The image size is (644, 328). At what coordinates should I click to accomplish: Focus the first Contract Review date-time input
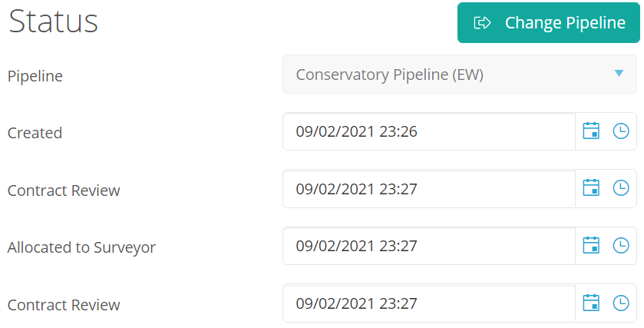tap(429, 189)
